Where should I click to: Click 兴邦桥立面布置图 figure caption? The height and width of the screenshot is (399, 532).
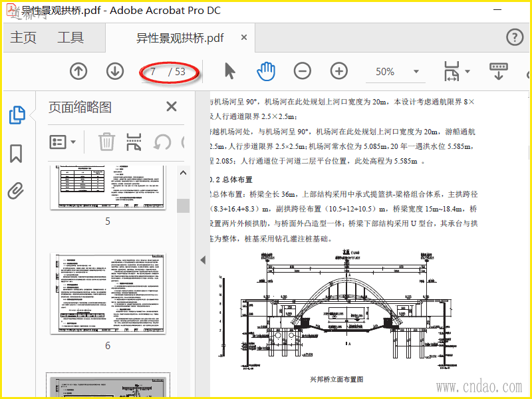point(336,379)
